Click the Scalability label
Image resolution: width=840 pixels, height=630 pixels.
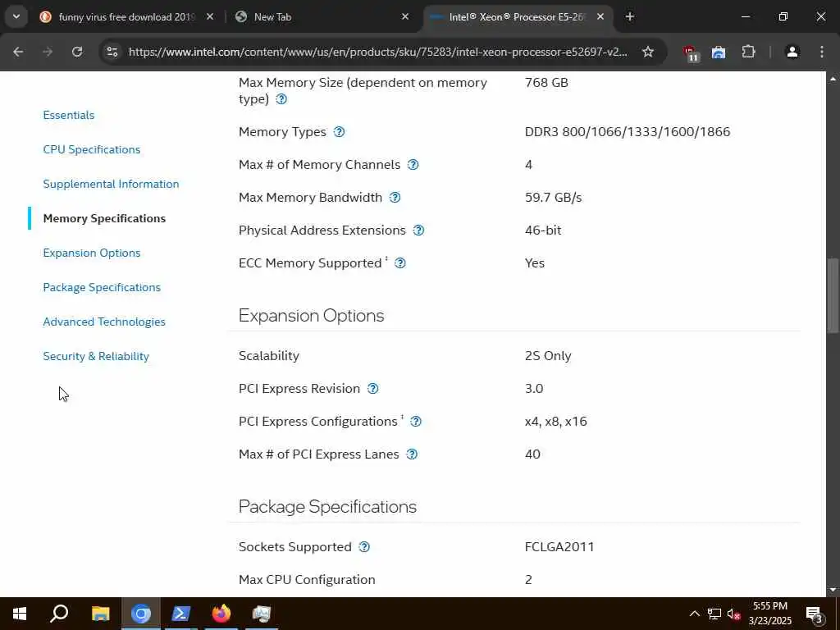269,356
